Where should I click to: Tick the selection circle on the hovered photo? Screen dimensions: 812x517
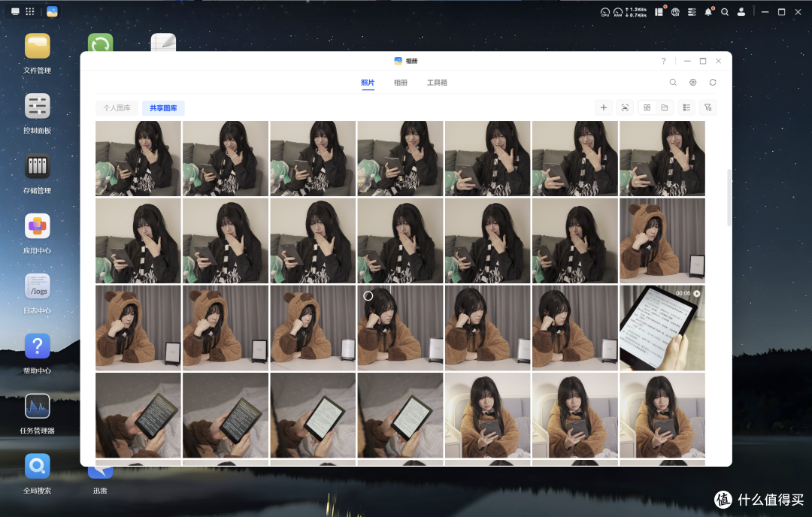click(368, 295)
